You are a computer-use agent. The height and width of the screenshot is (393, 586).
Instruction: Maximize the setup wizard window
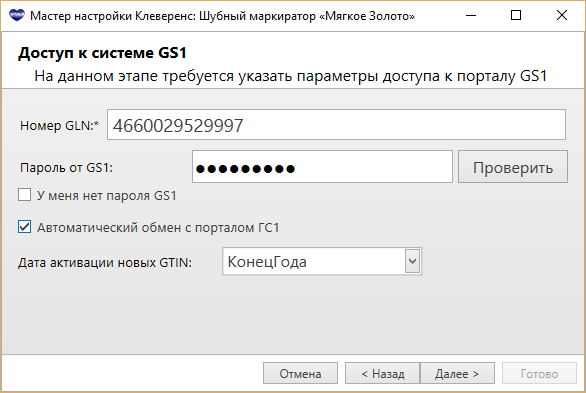point(516,15)
